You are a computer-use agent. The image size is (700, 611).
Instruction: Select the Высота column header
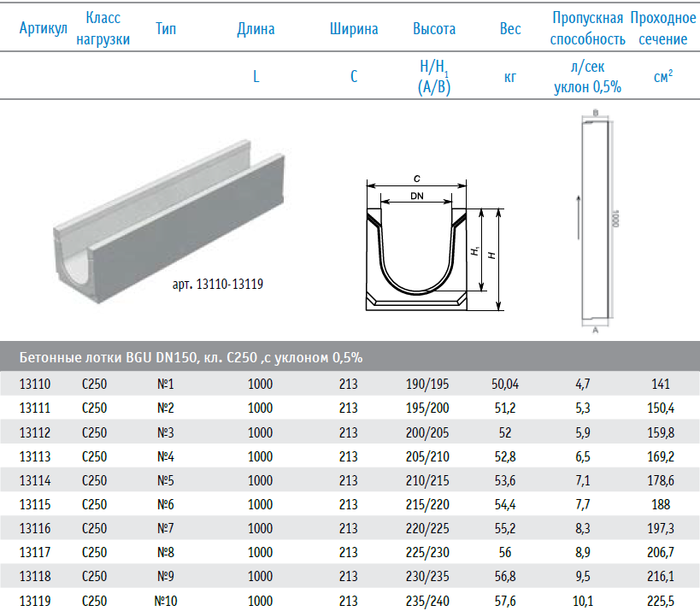434,29
